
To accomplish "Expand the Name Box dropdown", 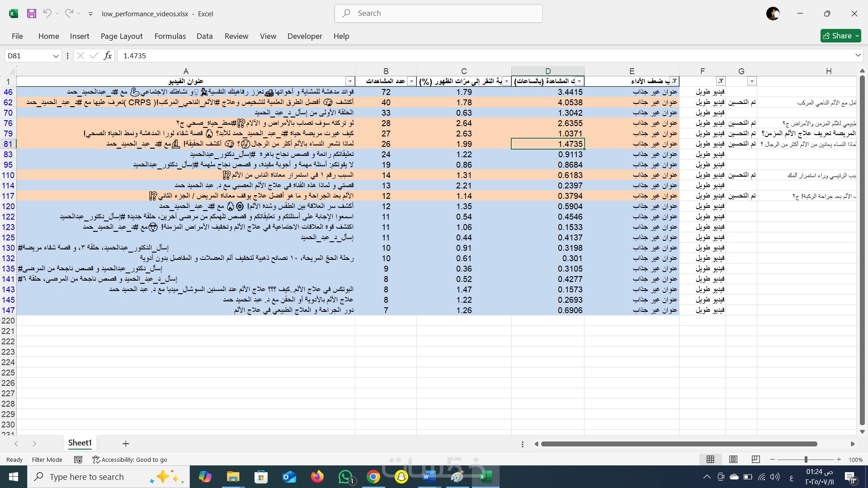I will [x=56, y=56].
